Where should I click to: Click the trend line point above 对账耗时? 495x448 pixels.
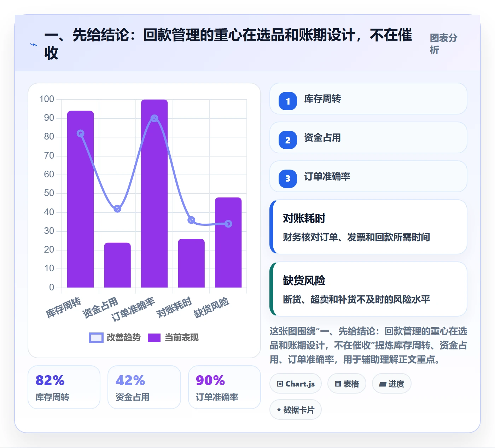pos(191,220)
